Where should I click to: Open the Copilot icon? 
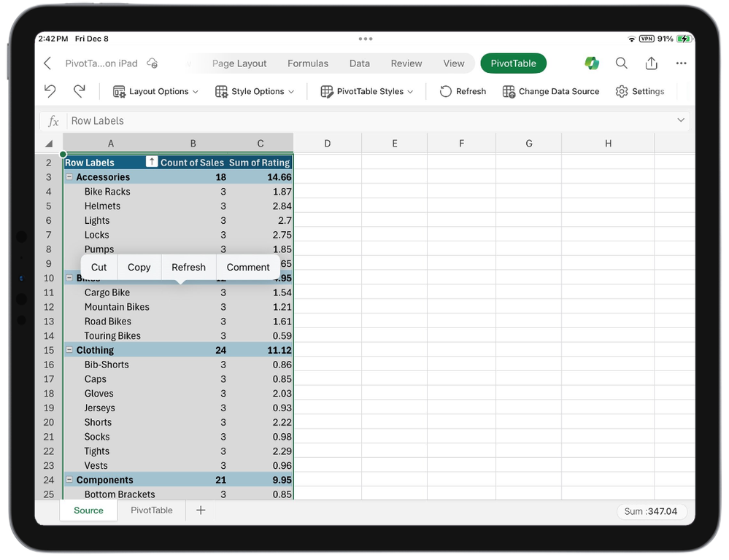pyautogui.click(x=592, y=63)
